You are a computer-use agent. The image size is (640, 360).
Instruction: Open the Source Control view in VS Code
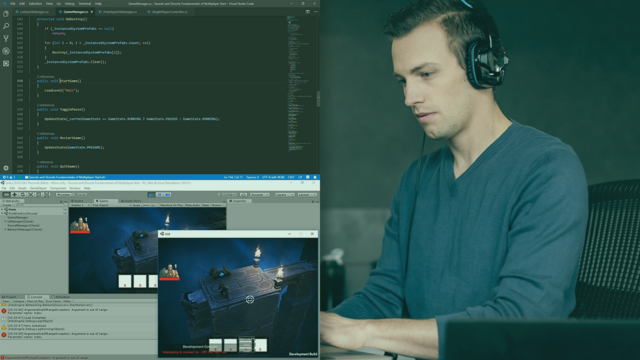(6, 38)
